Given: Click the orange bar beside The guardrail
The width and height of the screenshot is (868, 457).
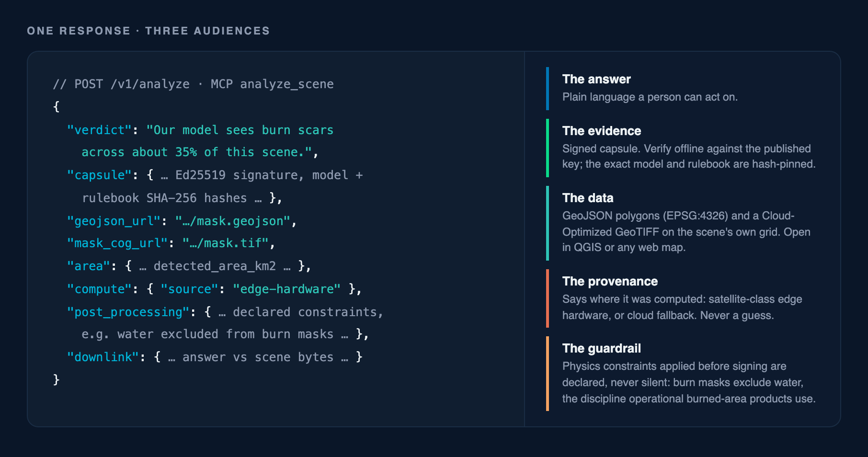Looking at the screenshot, I should [548, 374].
